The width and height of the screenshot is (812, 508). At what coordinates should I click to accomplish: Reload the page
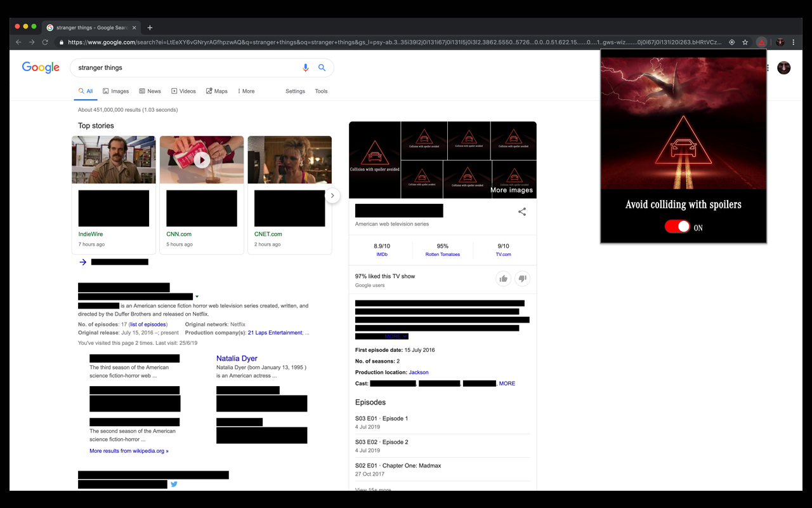pyautogui.click(x=45, y=43)
